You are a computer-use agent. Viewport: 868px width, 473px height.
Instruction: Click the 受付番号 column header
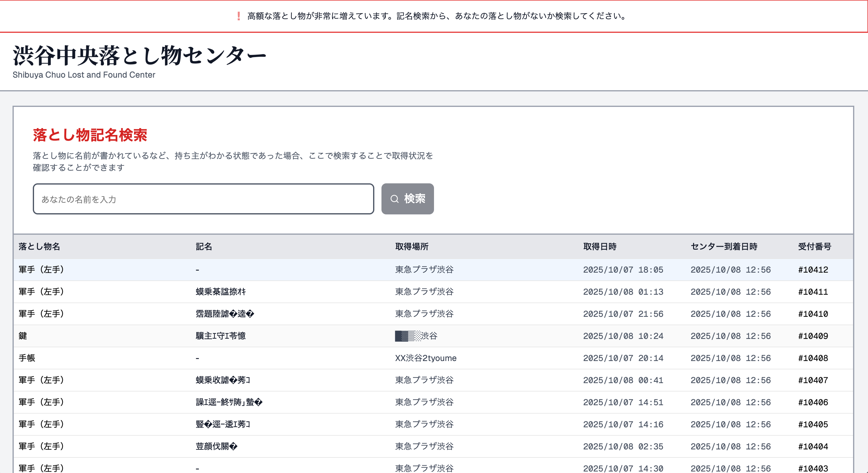[x=815, y=246]
